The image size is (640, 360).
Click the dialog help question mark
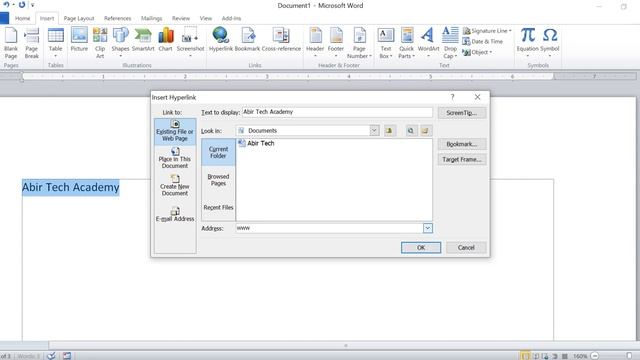pyautogui.click(x=452, y=97)
